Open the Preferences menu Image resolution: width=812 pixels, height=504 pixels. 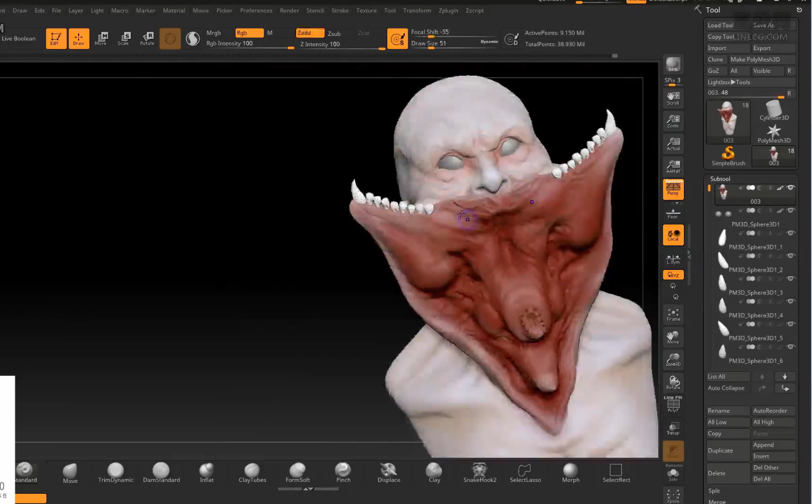pyautogui.click(x=256, y=10)
